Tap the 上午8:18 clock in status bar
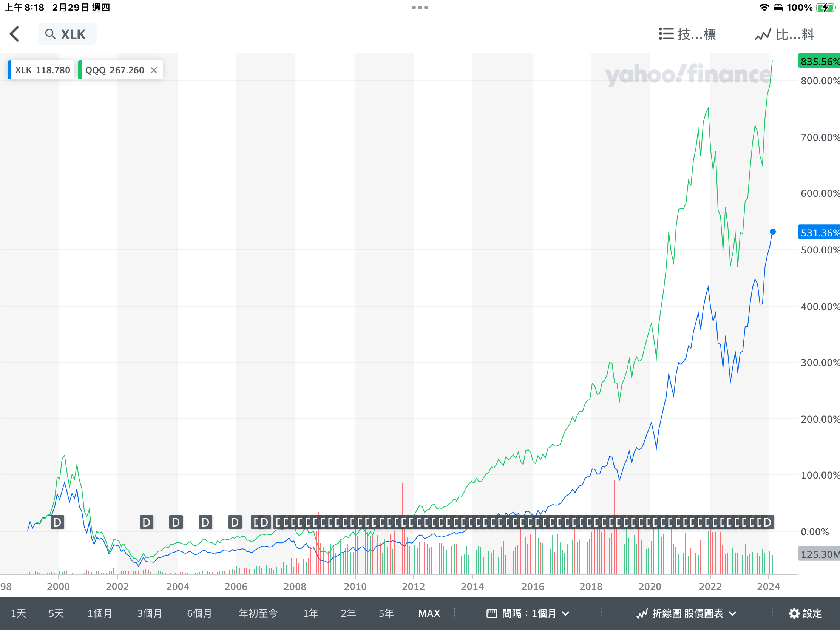This screenshot has height=630, width=840. (x=24, y=8)
